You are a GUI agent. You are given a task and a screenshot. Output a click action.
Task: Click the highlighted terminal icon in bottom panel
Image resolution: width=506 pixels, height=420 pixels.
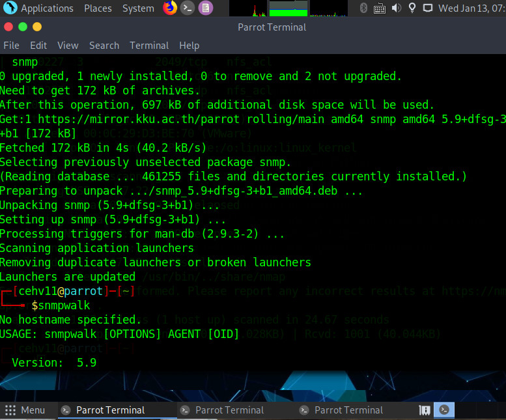(x=445, y=410)
